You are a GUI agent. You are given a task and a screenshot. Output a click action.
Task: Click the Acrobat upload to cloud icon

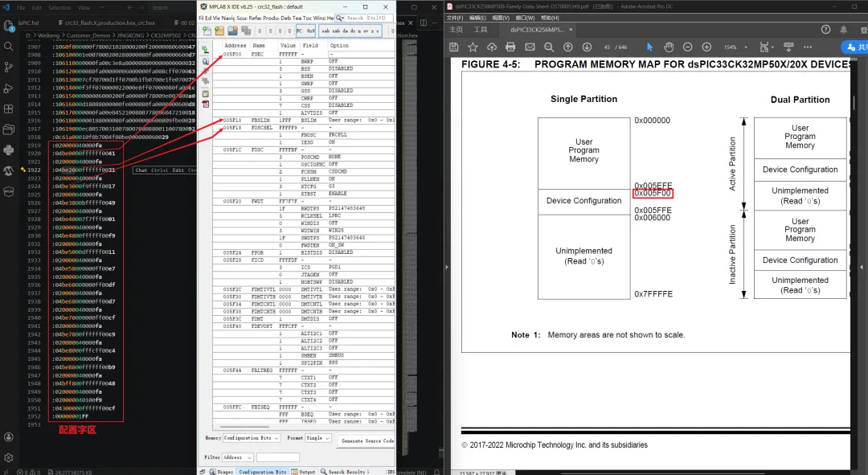[x=492, y=47]
